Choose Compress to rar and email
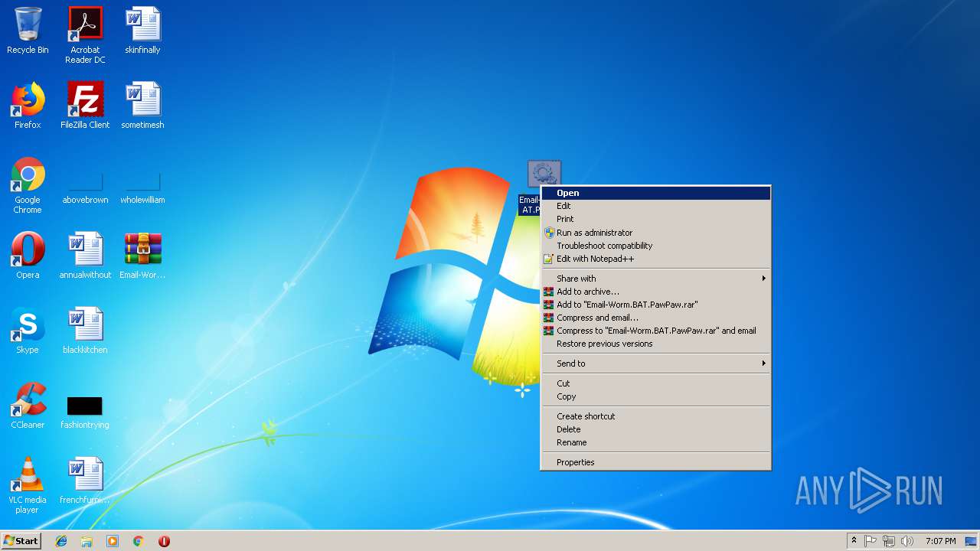Screen dimensions: 980x551 (656, 331)
